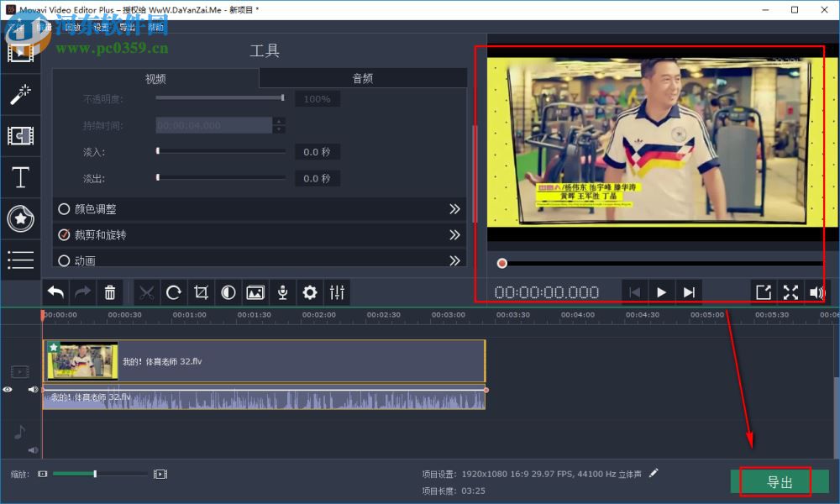Click the Split scissors icon
This screenshot has height=504, width=840.
[145, 291]
